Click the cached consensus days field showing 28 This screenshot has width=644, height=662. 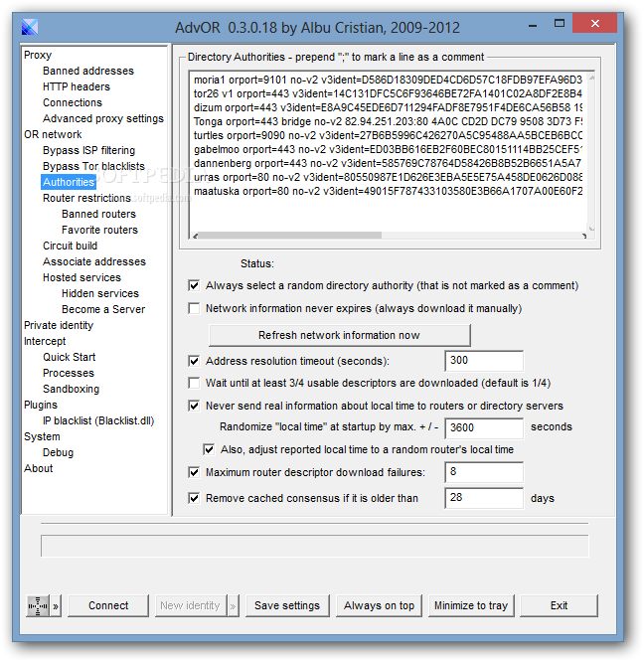click(x=484, y=498)
